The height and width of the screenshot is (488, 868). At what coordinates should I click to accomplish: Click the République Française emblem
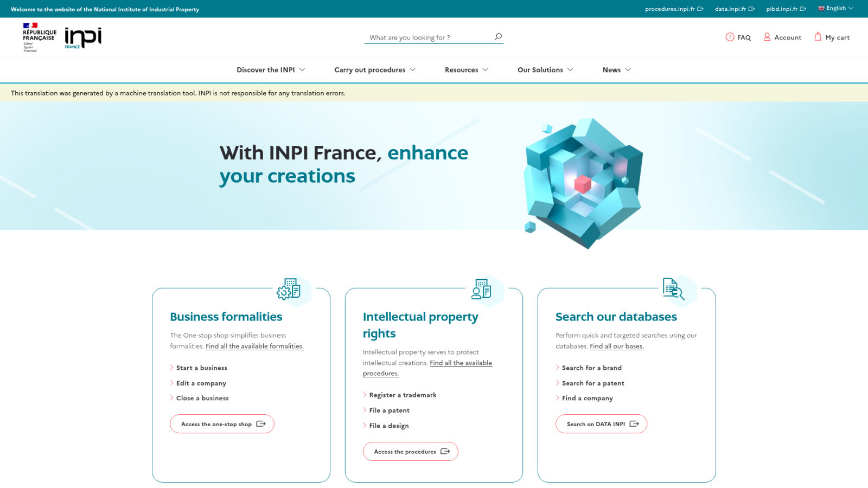[39, 37]
